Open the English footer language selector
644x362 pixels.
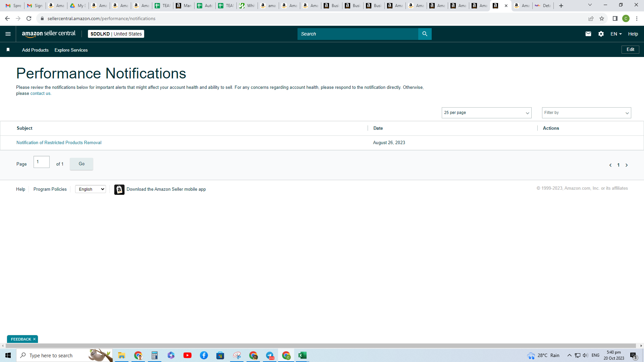(91, 189)
